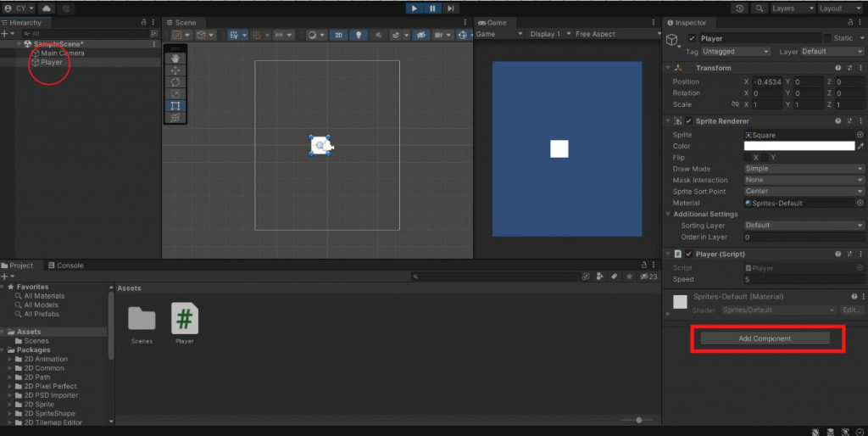
Task: Open Transform component help icon
Action: 838,68
